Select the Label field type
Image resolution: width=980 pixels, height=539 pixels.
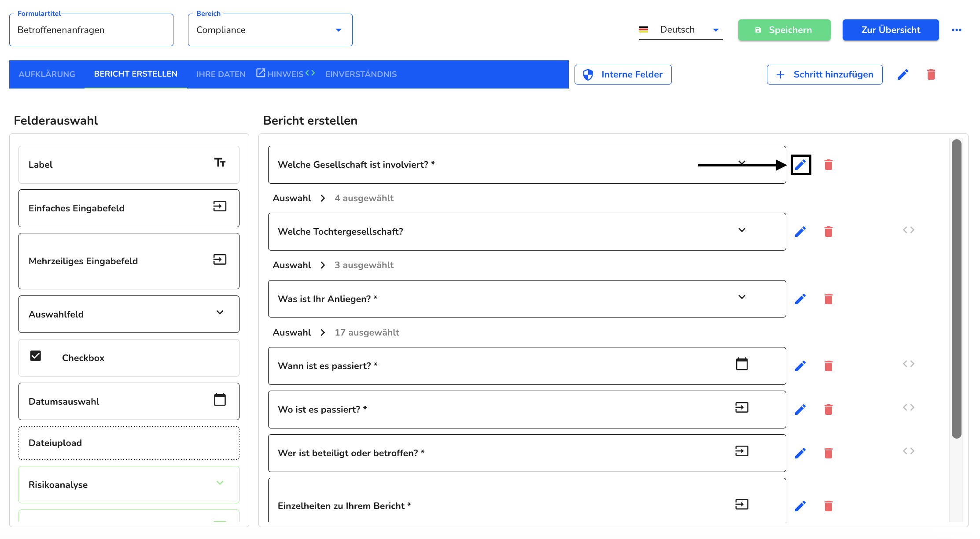point(129,165)
